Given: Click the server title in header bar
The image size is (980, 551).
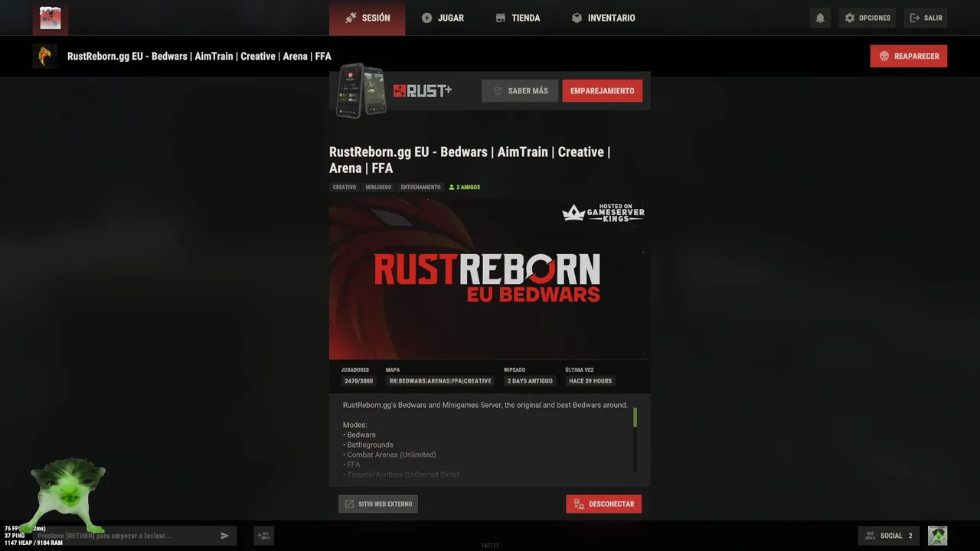Looking at the screenshot, I should (x=199, y=57).
